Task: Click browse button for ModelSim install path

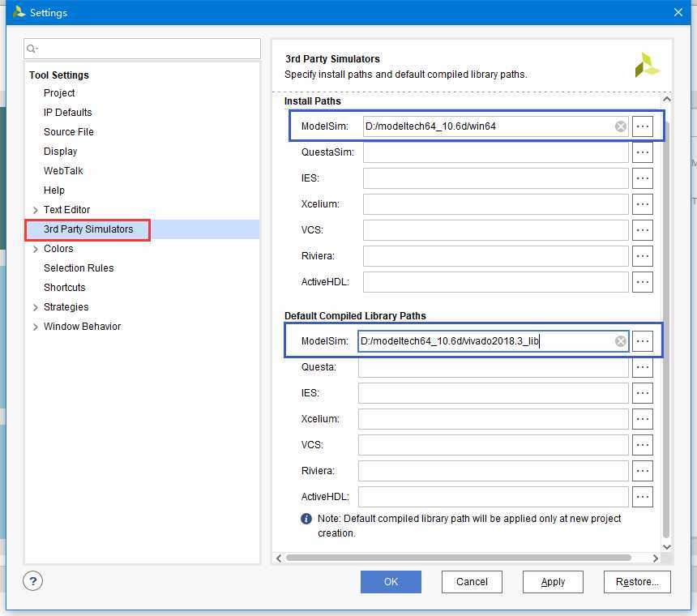Action: (643, 126)
